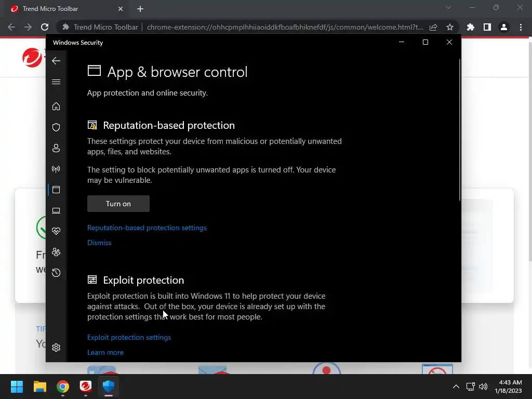Open a new Chrome tab

[140, 9]
